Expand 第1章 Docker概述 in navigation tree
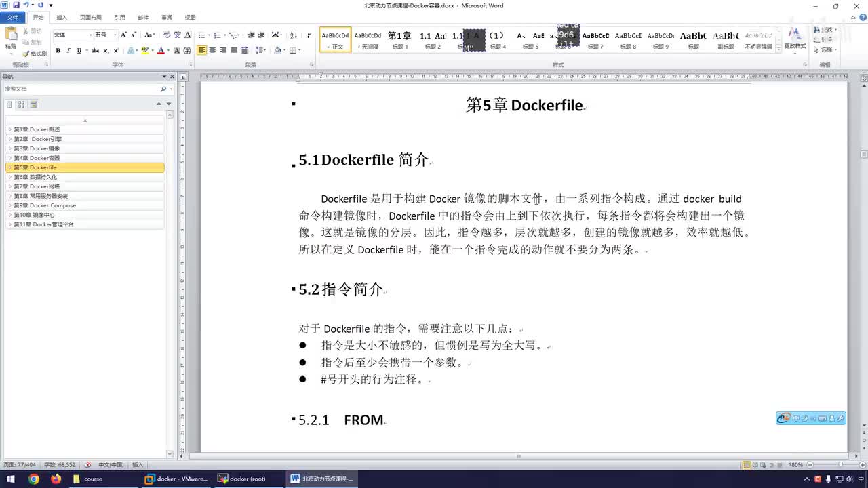The image size is (868, 488). [9, 129]
